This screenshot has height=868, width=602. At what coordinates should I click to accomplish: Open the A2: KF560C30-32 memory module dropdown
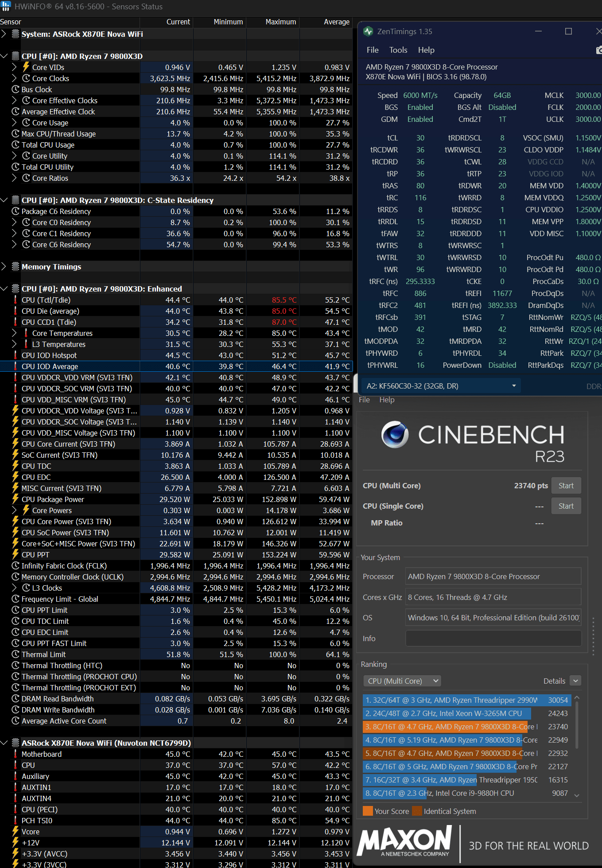441,386
